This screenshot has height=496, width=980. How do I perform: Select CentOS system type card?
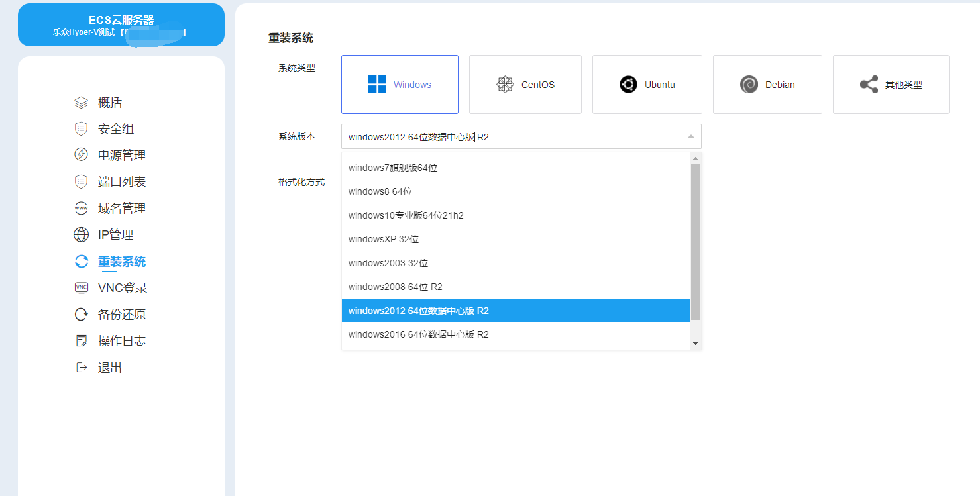[525, 84]
